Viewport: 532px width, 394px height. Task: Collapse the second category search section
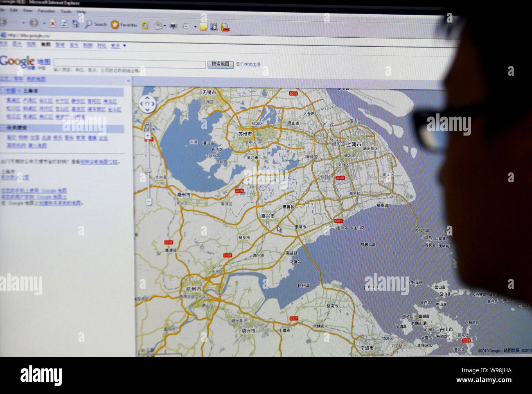coord(2,128)
